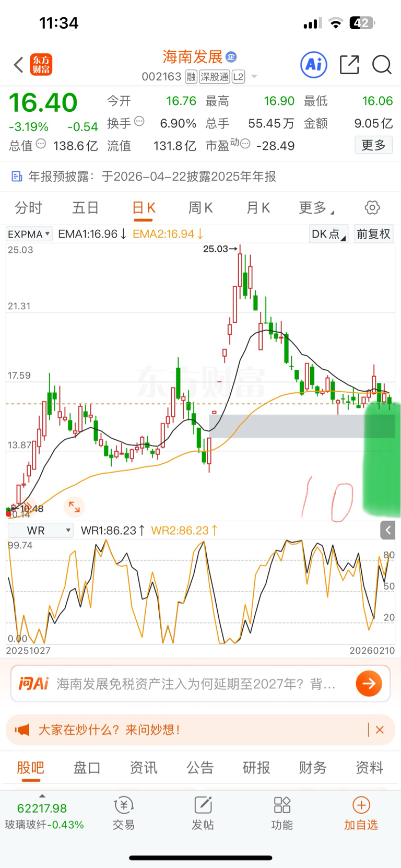Share the stock page via export icon
This screenshot has width=401, height=868.
point(349,65)
